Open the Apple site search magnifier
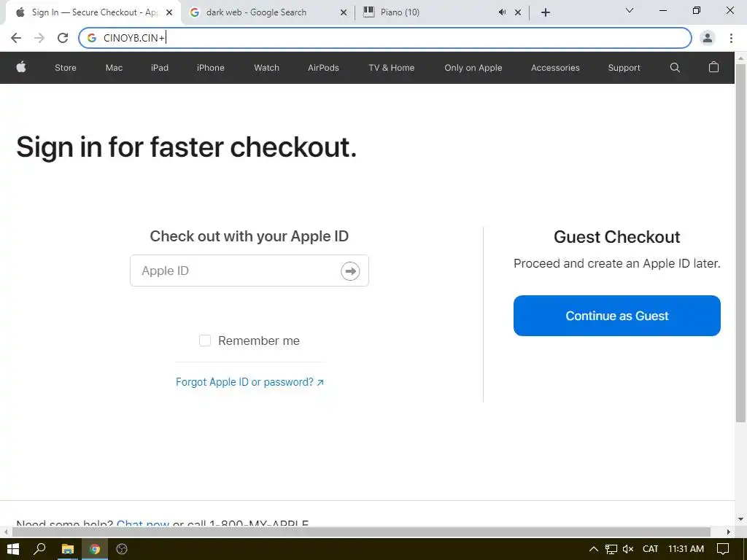The width and height of the screenshot is (747, 560). tap(675, 68)
